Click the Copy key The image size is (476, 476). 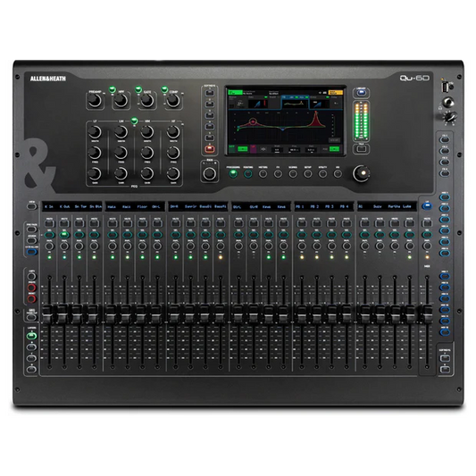(x=31, y=276)
